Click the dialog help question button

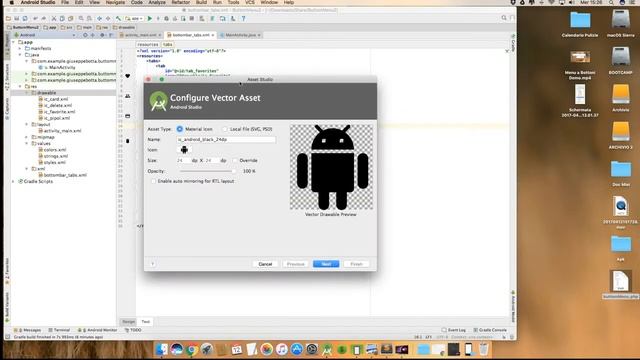tap(153, 264)
